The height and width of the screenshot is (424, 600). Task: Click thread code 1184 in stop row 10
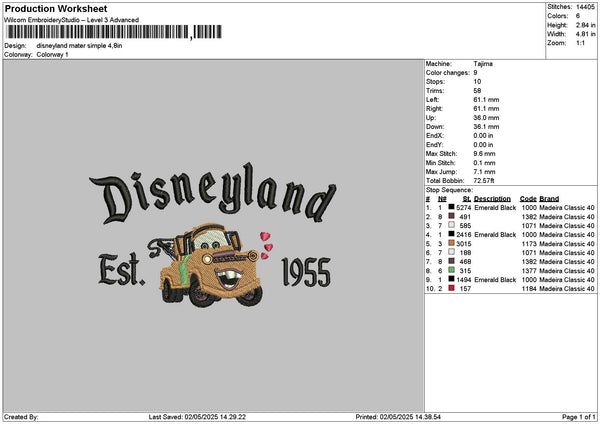[x=529, y=289]
